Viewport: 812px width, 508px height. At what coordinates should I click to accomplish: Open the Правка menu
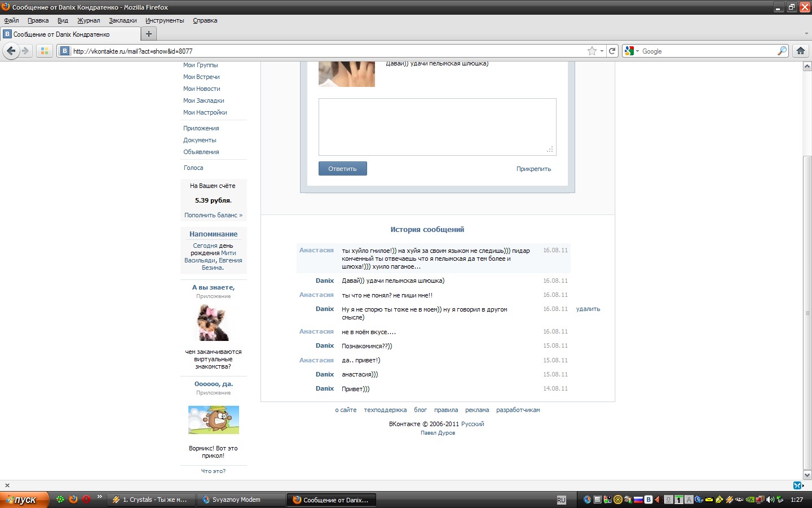point(38,20)
